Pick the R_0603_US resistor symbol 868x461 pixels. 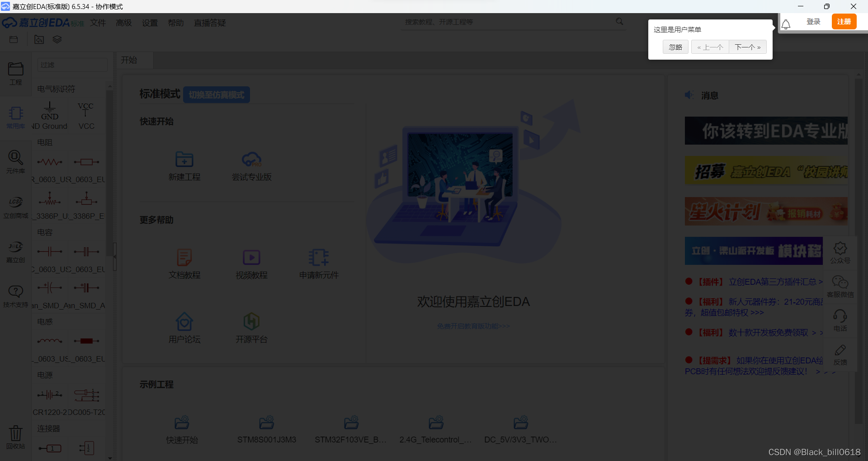50,169
